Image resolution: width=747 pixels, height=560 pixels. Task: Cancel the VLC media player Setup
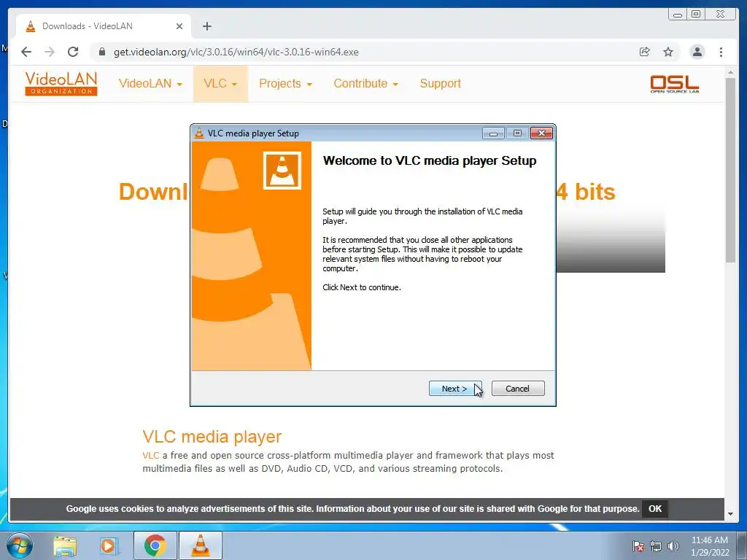(517, 389)
